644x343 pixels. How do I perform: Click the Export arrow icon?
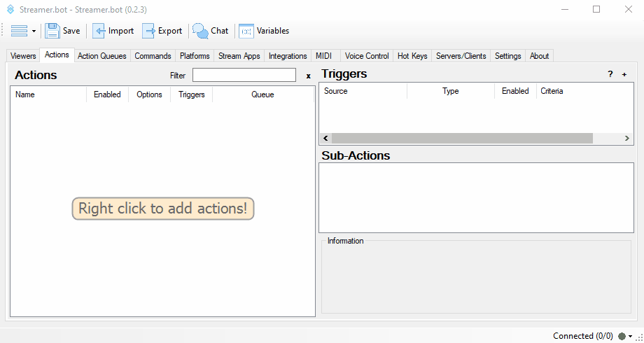(x=149, y=31)
